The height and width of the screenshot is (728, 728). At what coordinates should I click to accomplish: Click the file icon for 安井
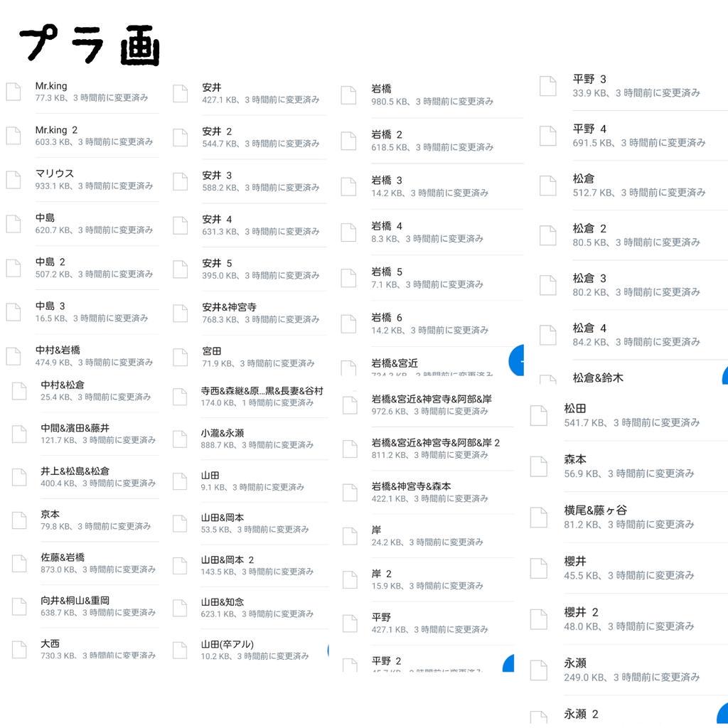point(180,93)
